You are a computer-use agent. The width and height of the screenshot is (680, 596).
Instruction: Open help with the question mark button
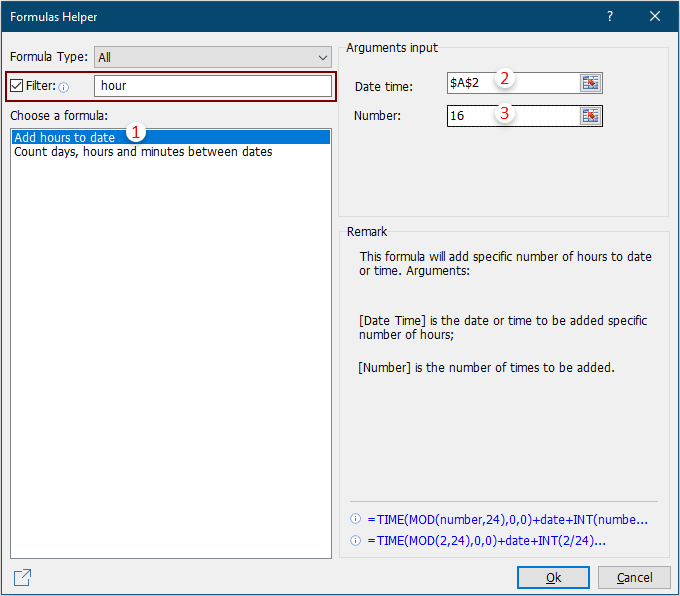pos(610,16)
